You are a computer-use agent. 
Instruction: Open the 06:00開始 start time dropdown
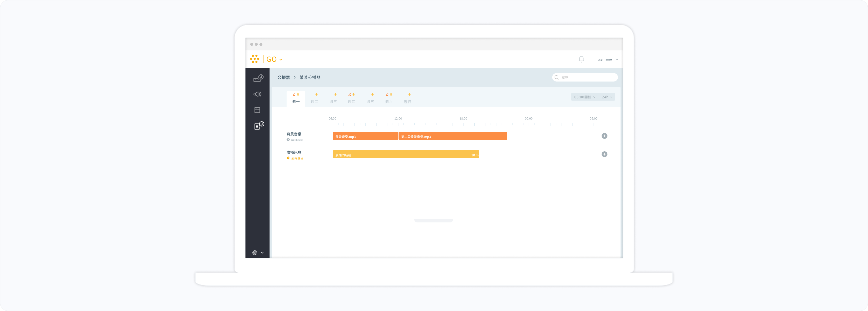[x=585, y=97]
